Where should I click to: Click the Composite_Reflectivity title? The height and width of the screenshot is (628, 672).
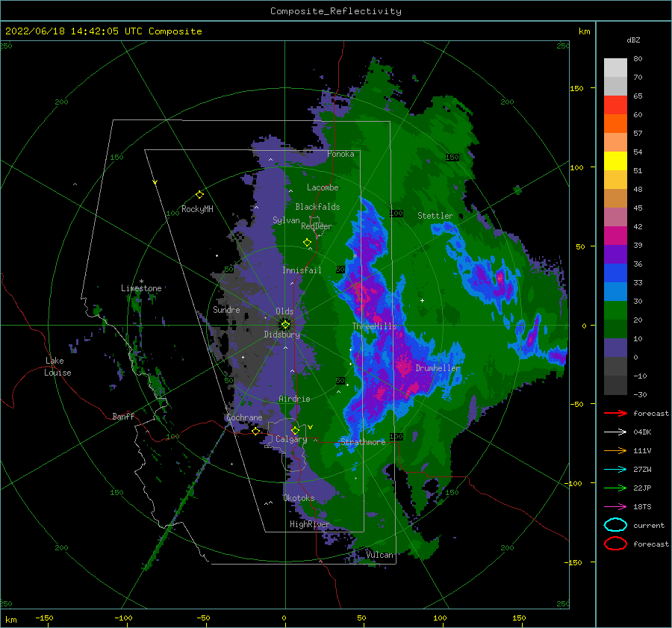[x=336, y=11]
